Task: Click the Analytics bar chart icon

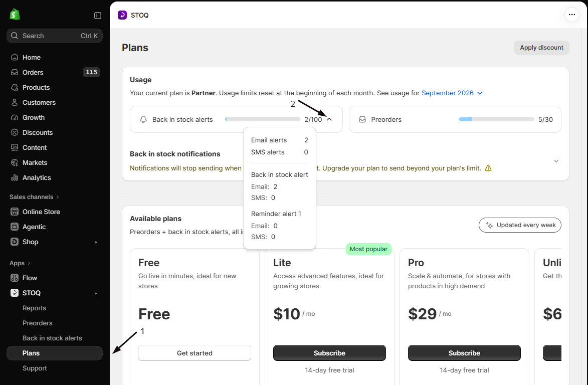Action: coord(14,177)
